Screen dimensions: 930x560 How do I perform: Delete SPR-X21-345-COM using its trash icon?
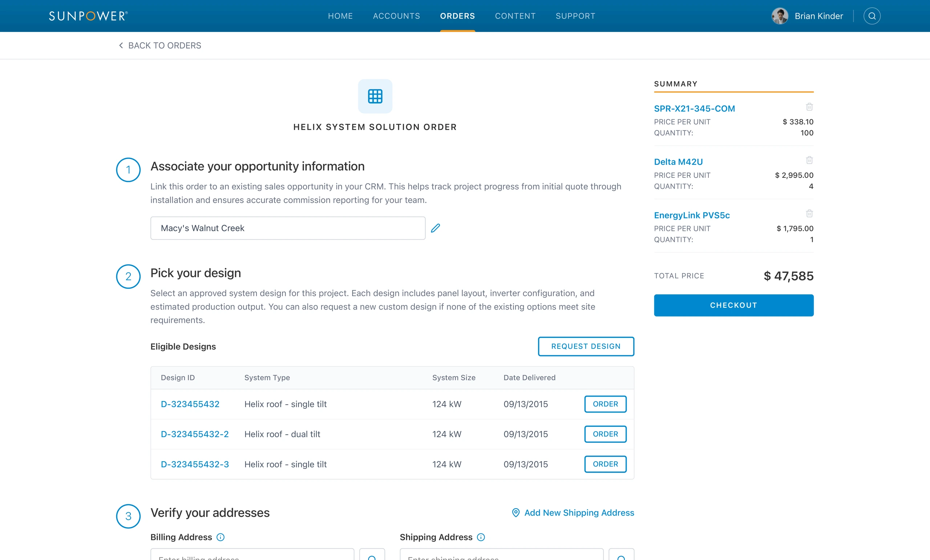click(809, 107)
